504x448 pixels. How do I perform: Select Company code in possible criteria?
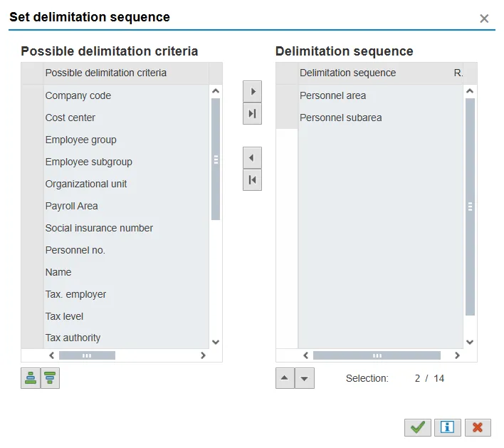click(78, 95)
